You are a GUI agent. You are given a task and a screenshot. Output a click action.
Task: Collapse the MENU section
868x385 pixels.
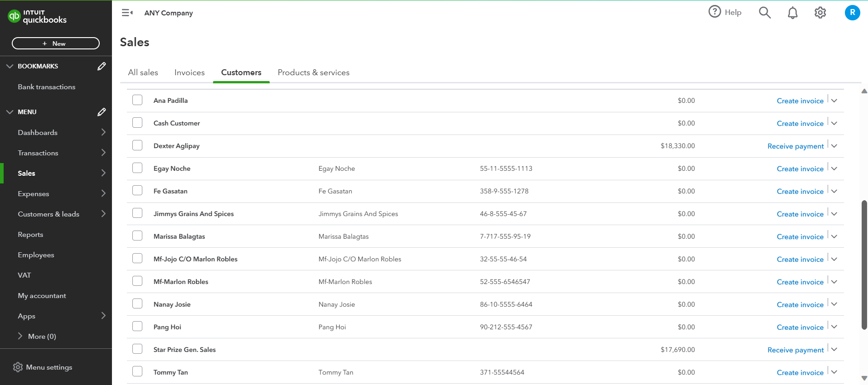[x=10, y=112]
